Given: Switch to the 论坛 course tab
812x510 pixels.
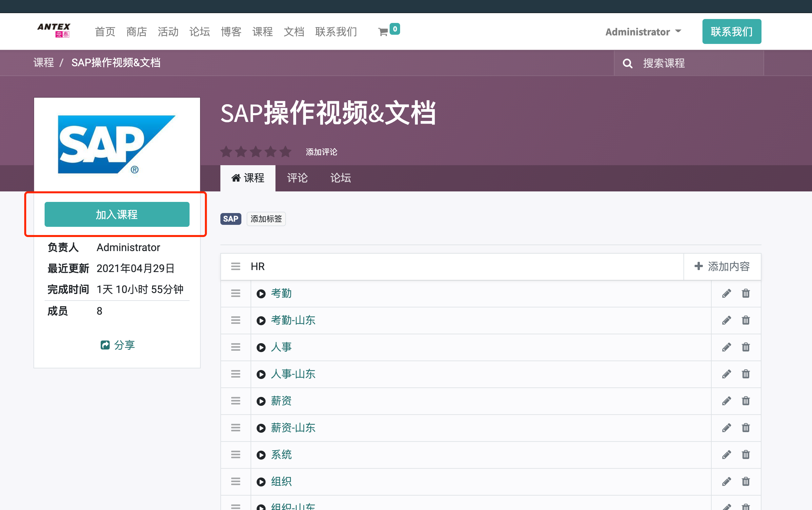Looking at the screenshot, I should 340,178.
